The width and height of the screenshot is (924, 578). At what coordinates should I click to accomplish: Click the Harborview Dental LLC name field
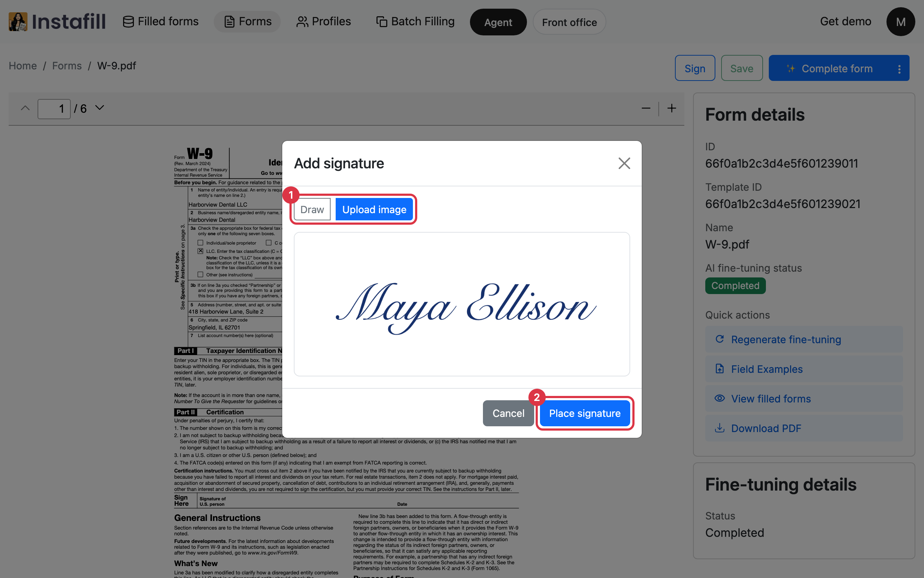click(x=235, y=204)
